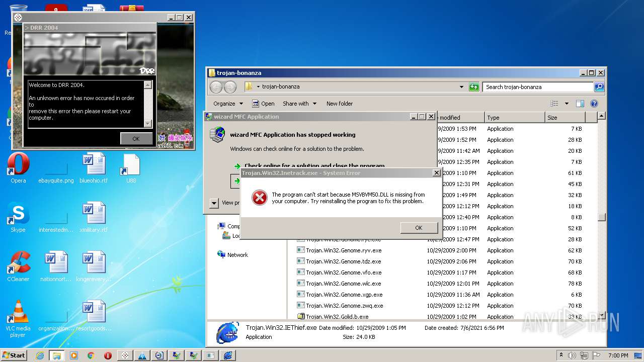Select the U88 desktop shortcut

[x=131, y=168]
